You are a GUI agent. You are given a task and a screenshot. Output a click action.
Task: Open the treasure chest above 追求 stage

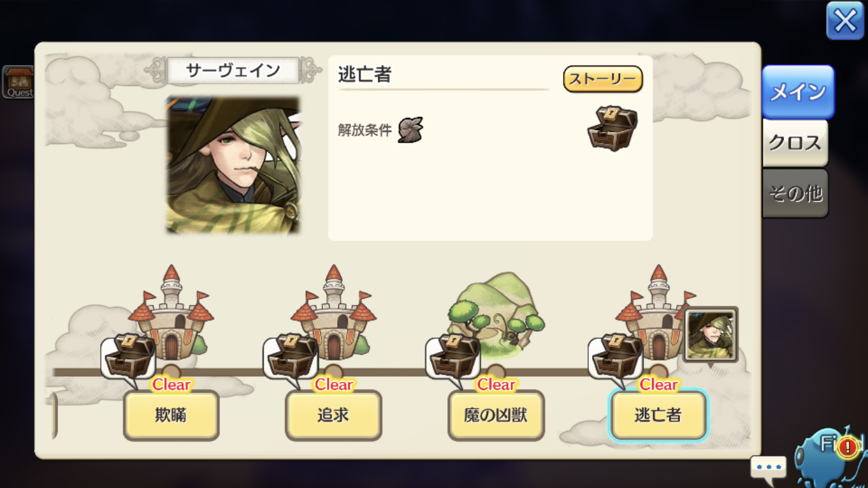coord(292,357)
